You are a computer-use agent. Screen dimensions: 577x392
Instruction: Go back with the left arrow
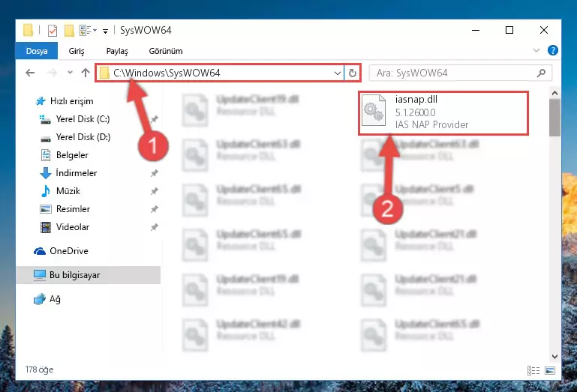click(30, 73)
